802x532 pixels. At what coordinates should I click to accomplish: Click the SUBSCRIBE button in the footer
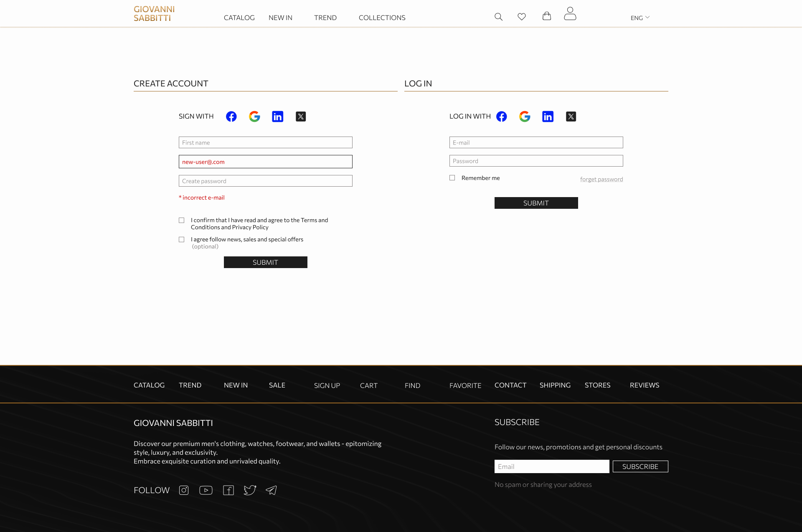pos(640,466)
